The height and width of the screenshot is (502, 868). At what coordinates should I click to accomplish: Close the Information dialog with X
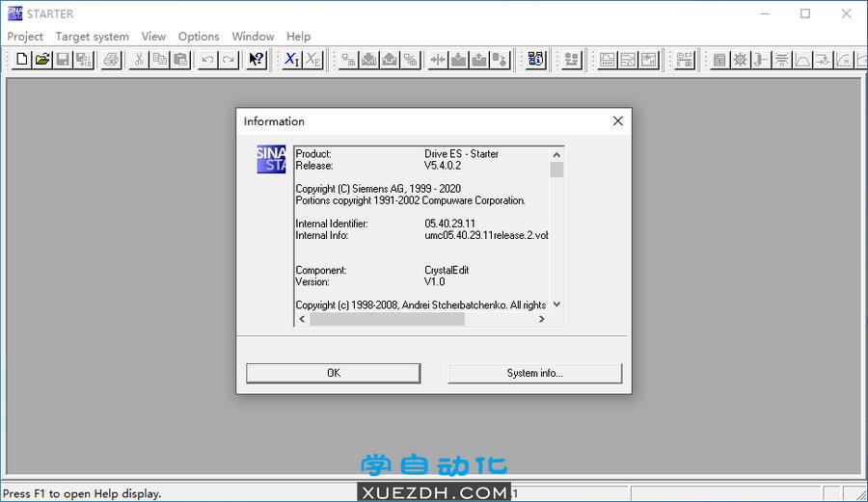pos(618,121)
